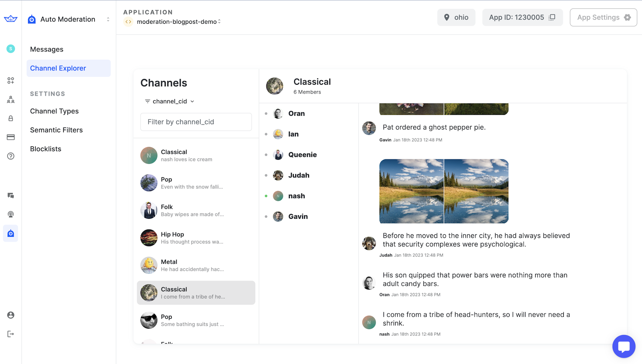This screenshot has height=364, width=642.
Task: Open the chat support bubble
Action: click(624, 346)
